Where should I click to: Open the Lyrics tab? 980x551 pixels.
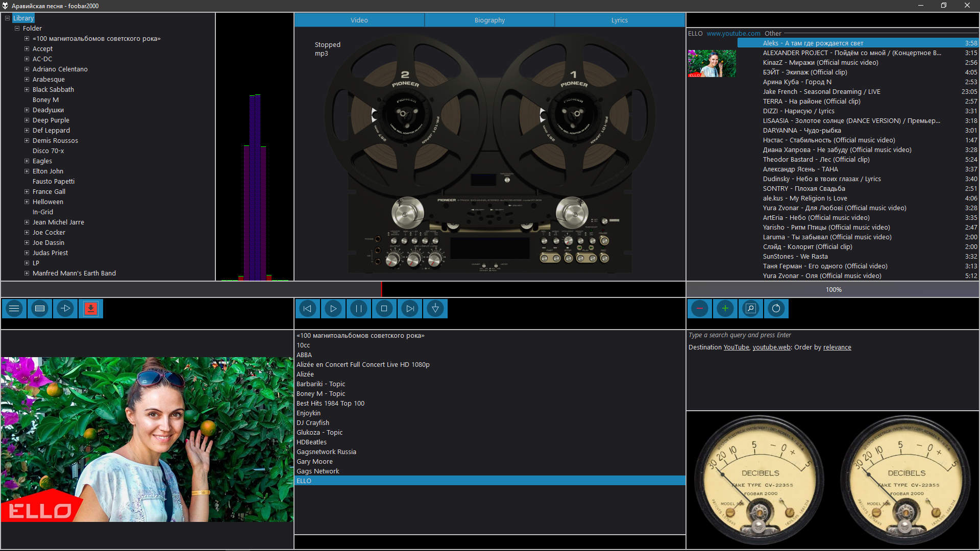coord(619,20)
